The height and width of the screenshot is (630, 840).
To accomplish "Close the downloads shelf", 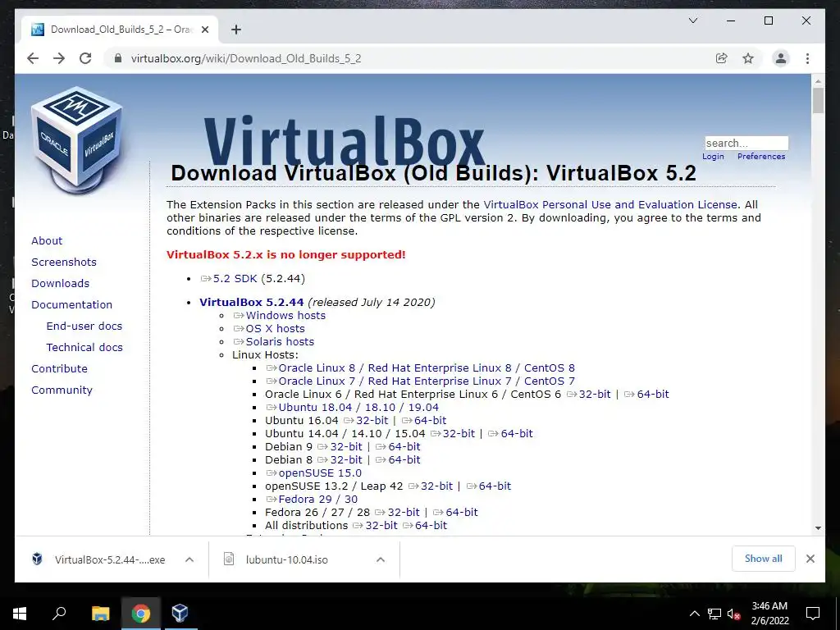I will (x=810, y=559).
